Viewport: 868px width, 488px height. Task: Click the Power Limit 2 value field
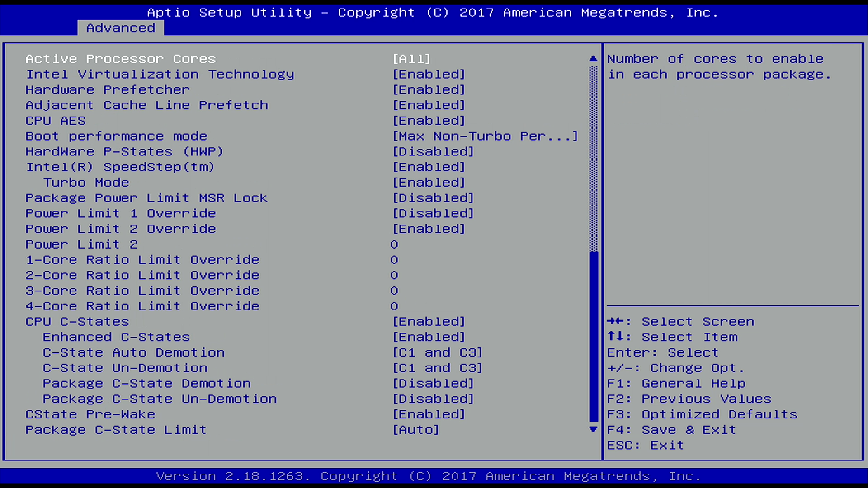[x=394, y=244]
